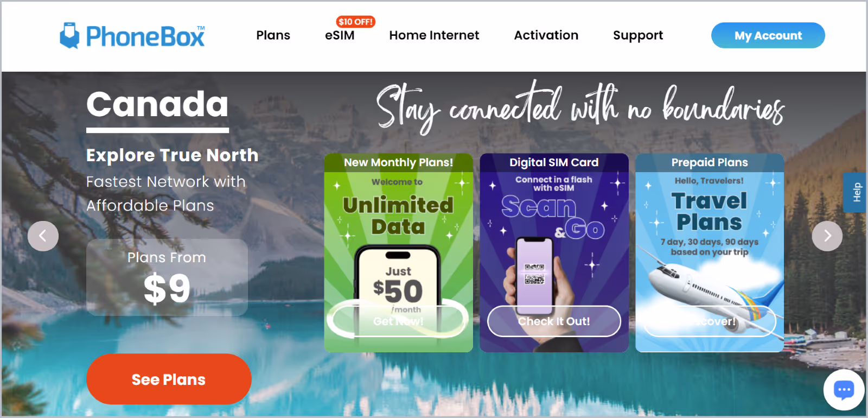
Task: Click the PhoneBox logo
Action: coord(132,36)
